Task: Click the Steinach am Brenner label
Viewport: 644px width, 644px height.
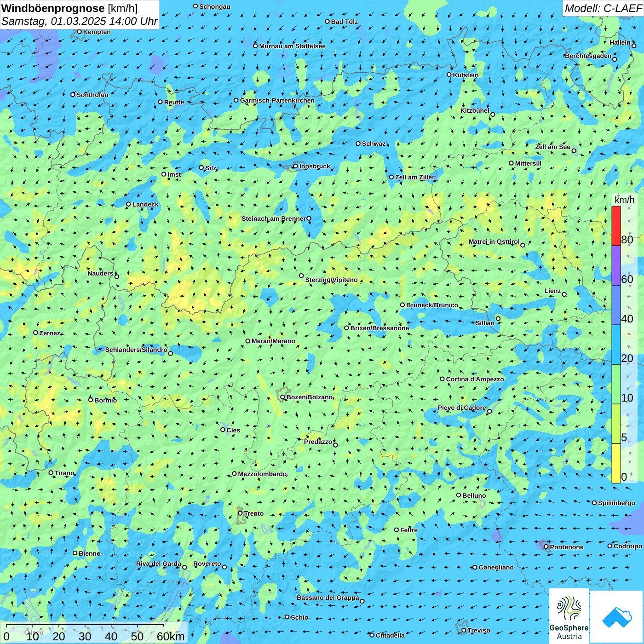Action: [x=274, y=218]
